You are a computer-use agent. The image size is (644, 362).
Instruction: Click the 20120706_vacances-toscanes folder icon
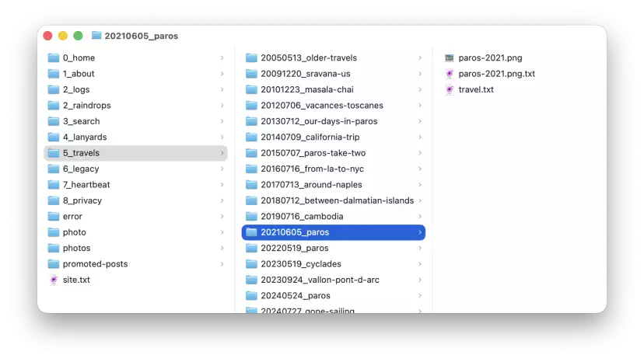pyautogui.click(x=251, y=106)
